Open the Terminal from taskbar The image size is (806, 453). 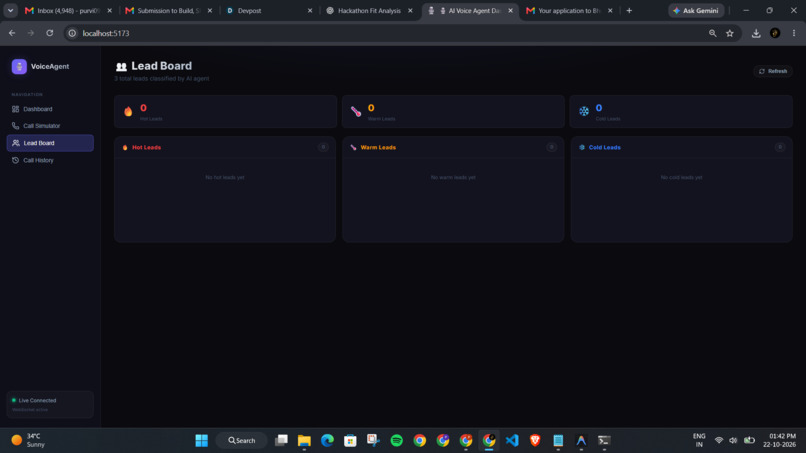coord(604,441)
